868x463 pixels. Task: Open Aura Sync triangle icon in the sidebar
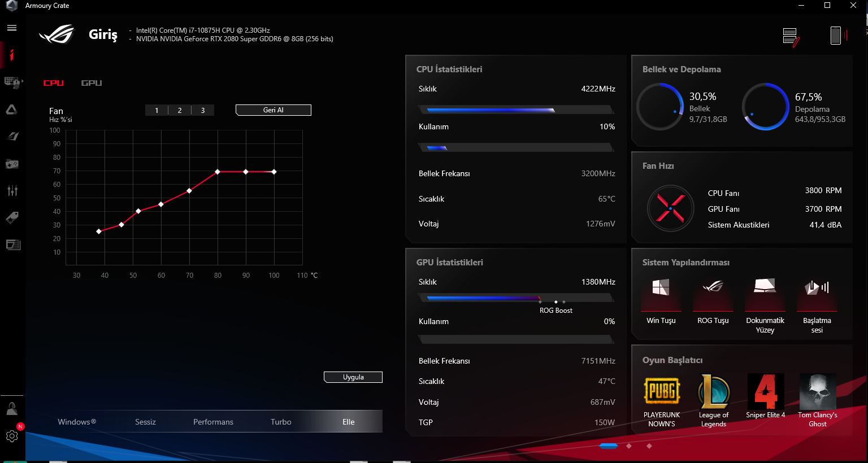coord(12,110)
